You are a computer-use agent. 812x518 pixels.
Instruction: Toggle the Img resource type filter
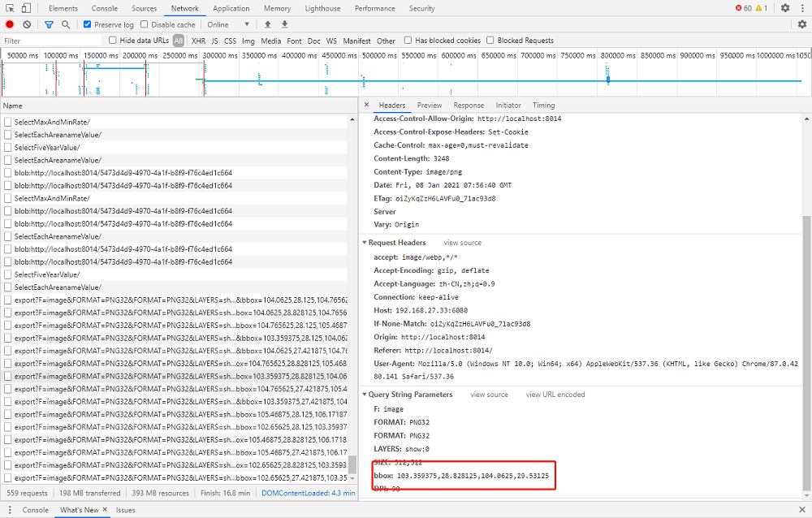(248, 41)
